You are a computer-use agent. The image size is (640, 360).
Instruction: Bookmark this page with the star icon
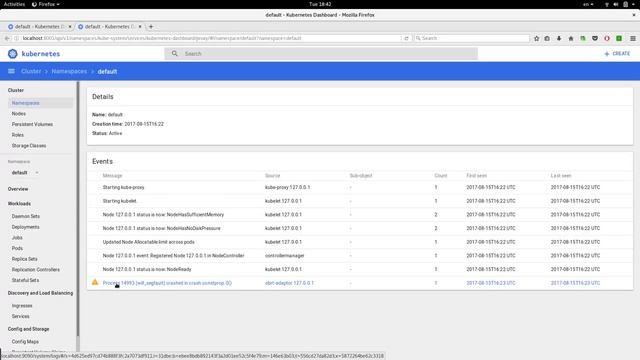click(x=536, y=38)
